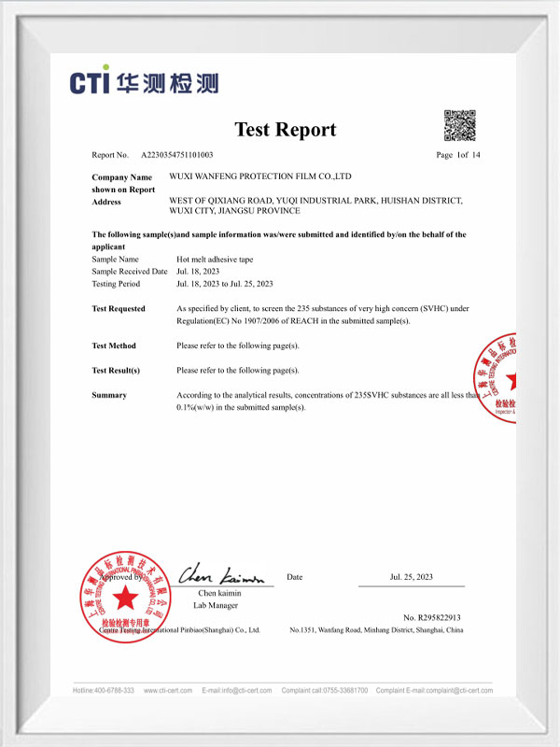This screenshot has width=560, height=747.
Task: Click the round red stamp beside signature
Action: click(x=125, y=597)
